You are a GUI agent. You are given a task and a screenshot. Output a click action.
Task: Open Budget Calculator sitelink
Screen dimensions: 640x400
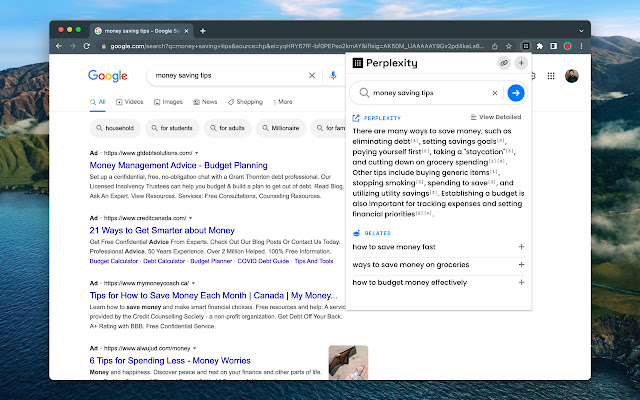(113, 261)
